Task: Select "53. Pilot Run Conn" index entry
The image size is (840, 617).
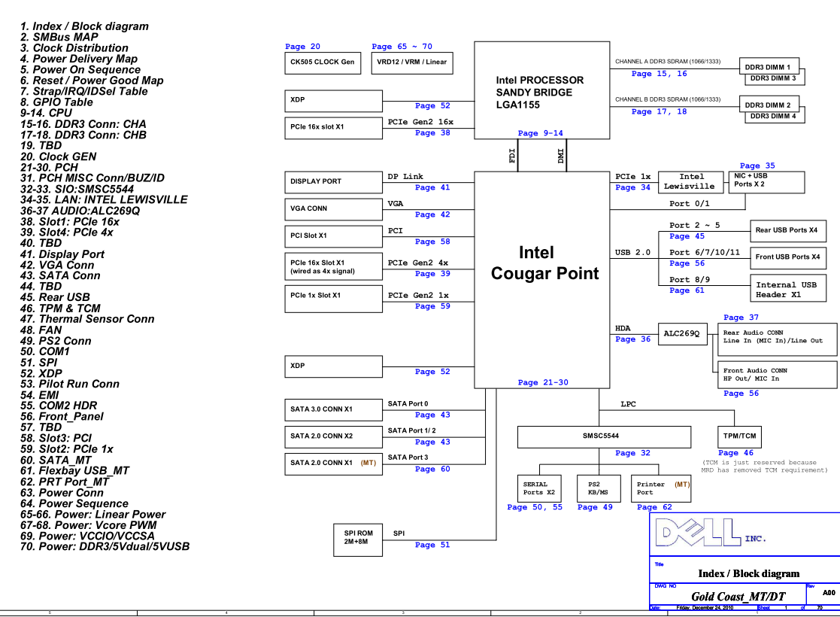Action: click(70, 384)
